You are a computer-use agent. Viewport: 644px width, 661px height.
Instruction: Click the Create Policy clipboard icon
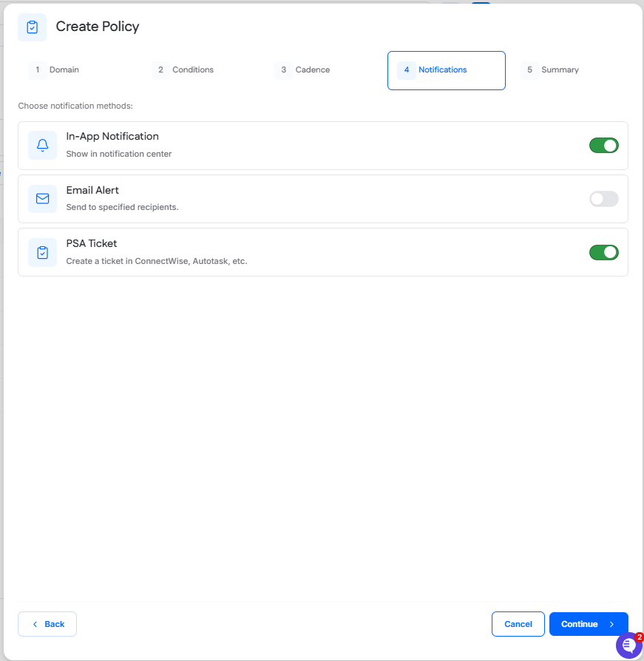coord(32,27)
